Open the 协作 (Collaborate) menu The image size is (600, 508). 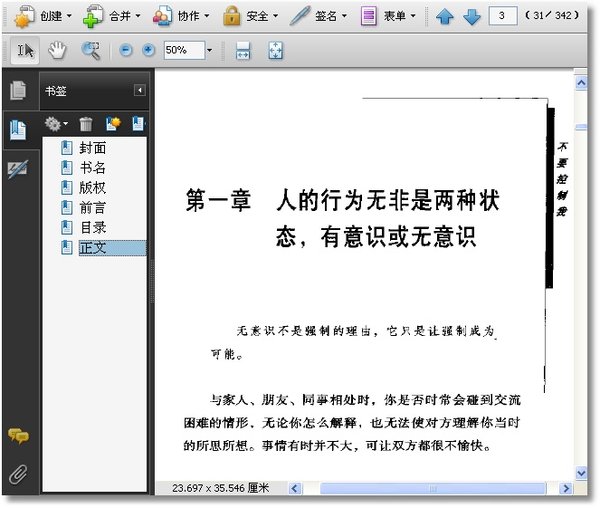(x=181, y=16)
